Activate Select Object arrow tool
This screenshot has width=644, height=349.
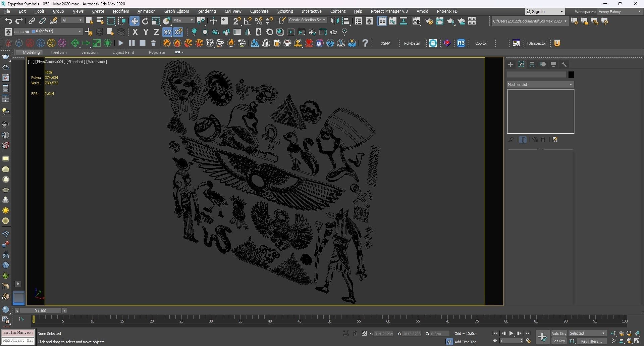(89, 21)
